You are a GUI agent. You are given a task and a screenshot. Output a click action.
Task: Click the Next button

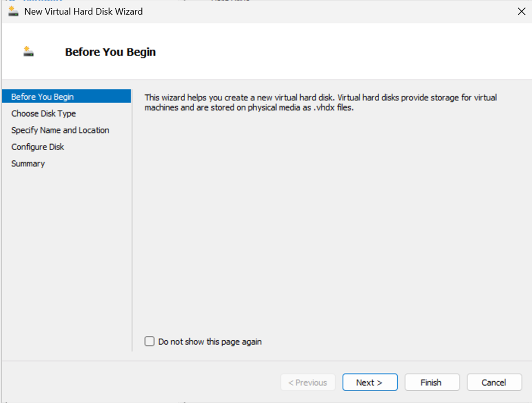[370, 382]
